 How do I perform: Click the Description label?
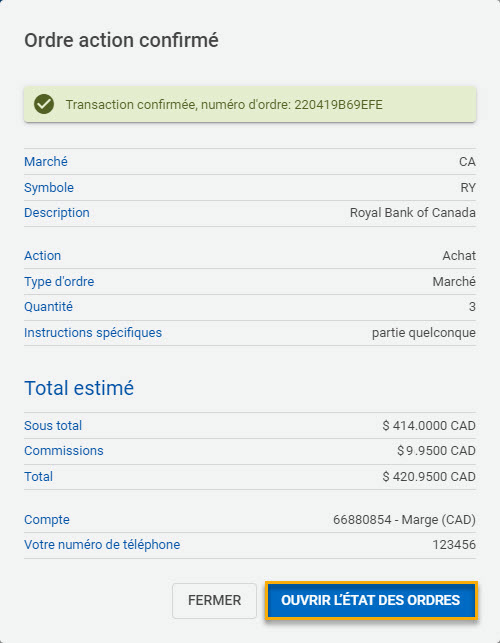[57, 212]
